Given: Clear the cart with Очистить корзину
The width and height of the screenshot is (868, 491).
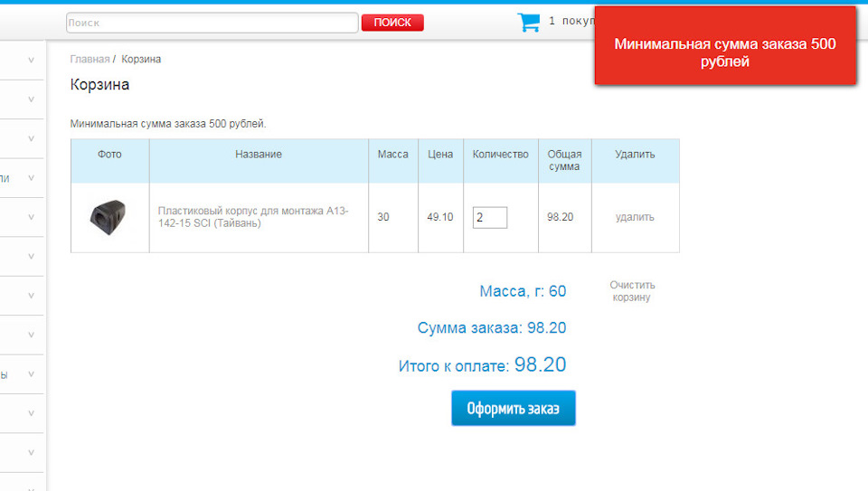Looking at the screenshot, I should [632, 291].
